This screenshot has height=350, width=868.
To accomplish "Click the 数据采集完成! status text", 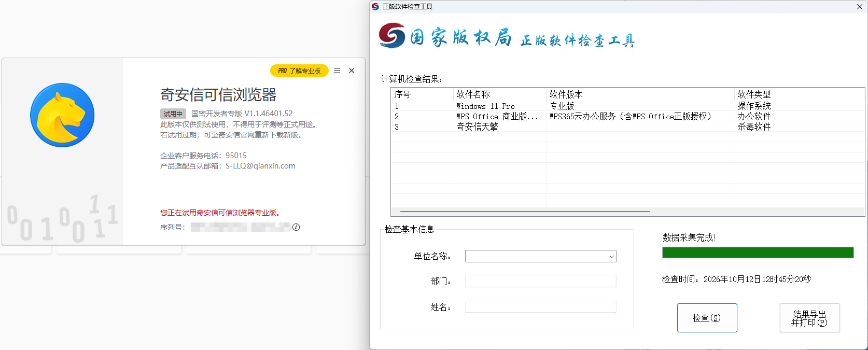I will [689, 237].
